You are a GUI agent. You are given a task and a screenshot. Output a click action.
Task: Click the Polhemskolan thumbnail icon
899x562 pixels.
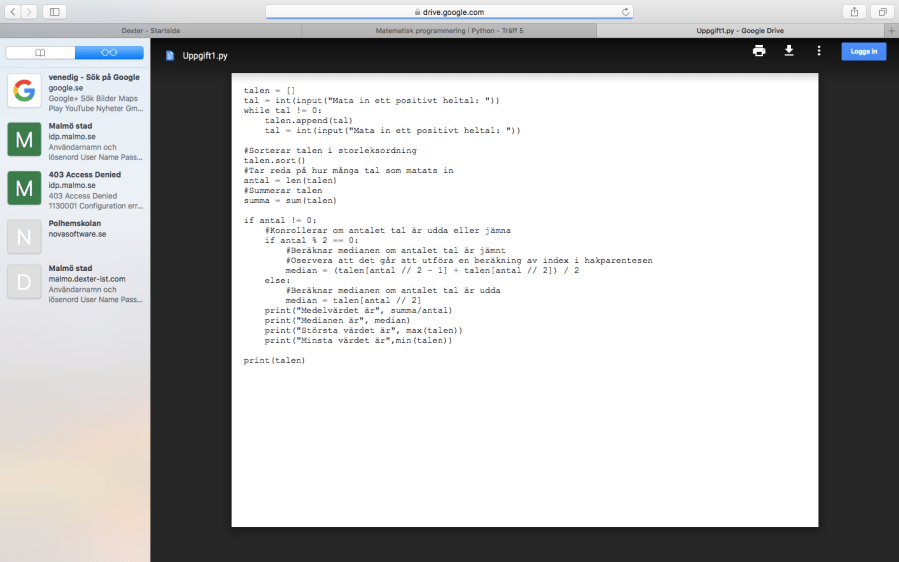pos(24,236)
